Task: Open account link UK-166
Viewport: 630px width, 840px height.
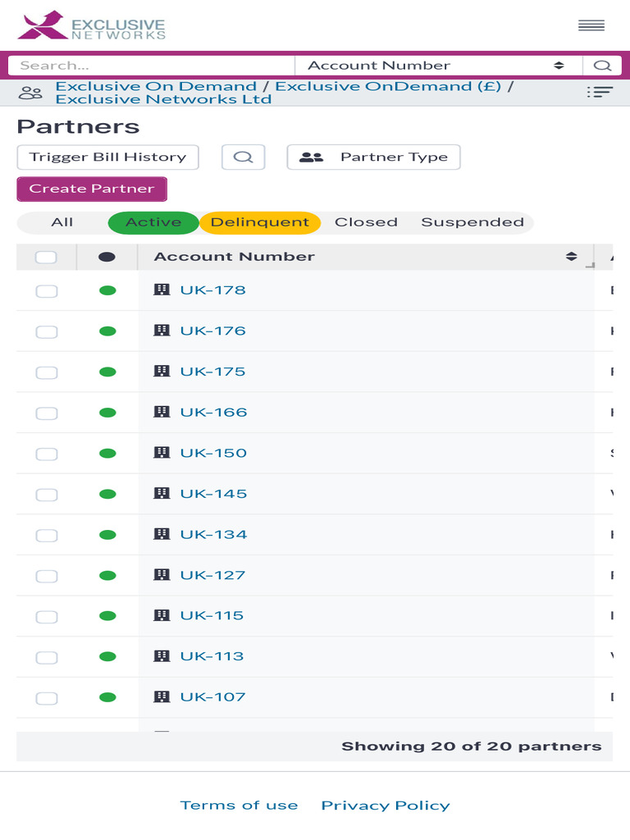Action: [213, 412]
